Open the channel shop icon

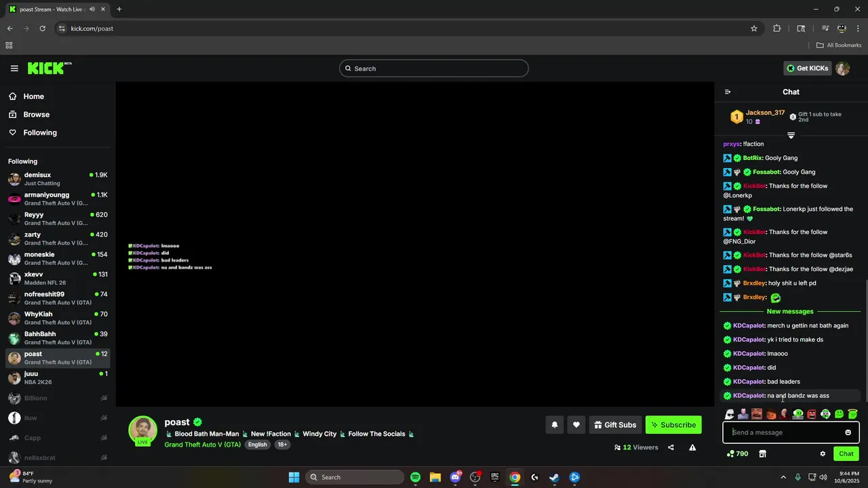(x=762, y=454)
